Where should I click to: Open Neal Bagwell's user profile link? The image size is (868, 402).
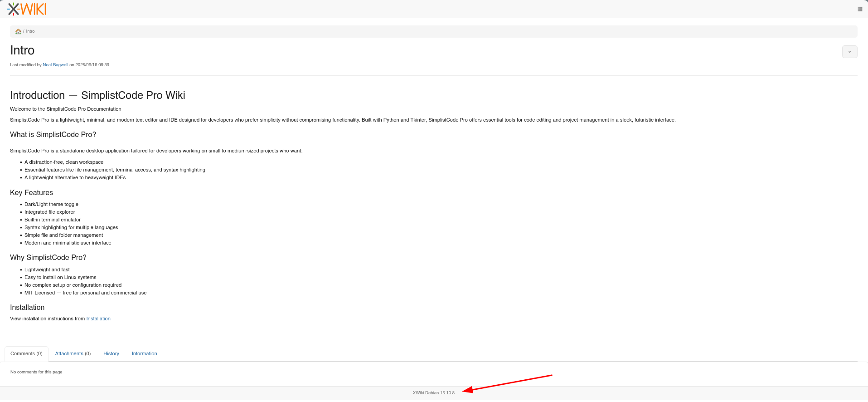click(x=55, y=65)
